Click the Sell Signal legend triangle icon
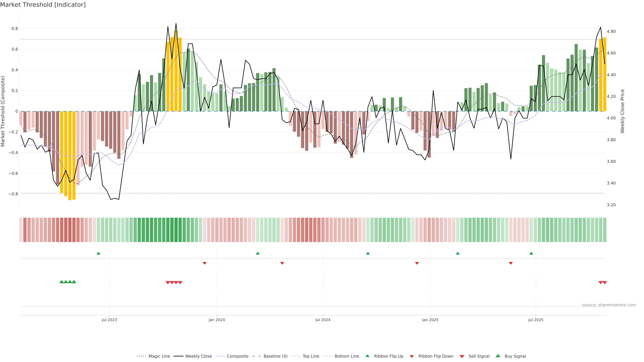644x362 pixels. [x=462, y=356]
